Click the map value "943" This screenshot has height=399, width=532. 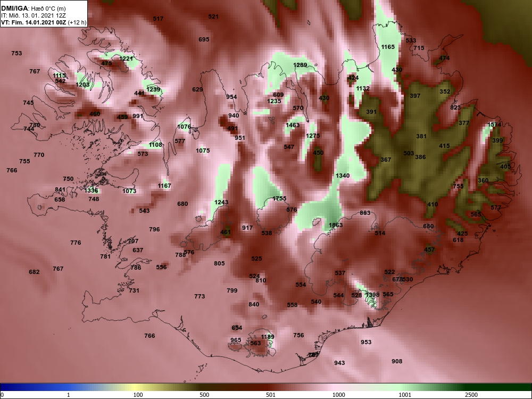339,363
